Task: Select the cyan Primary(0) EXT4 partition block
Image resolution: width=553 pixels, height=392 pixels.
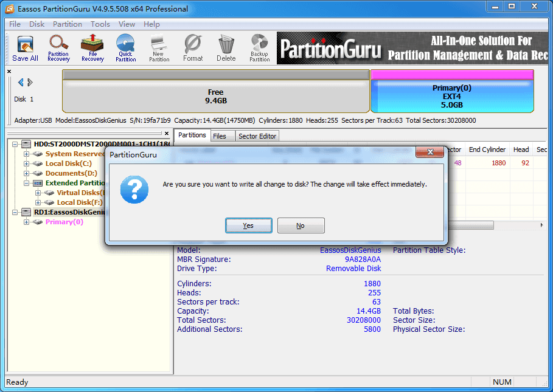Action: (x=452, y=91)
